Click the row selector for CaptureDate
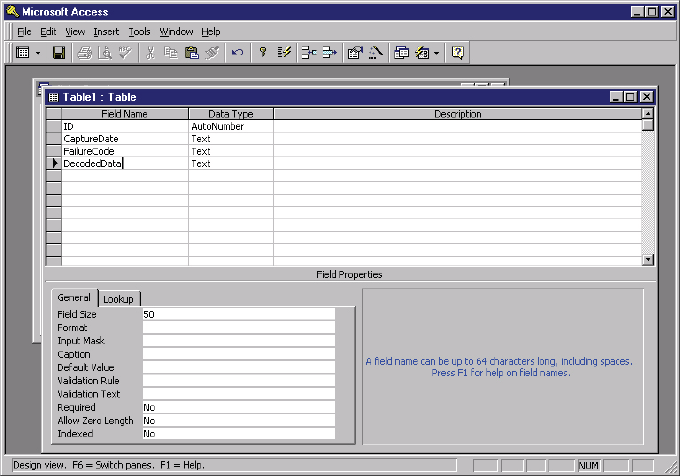680x476 pixels. pos(54,139)
